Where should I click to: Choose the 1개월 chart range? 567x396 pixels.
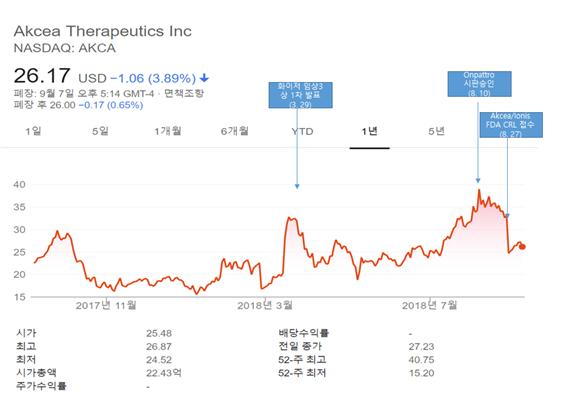point(167,131)
